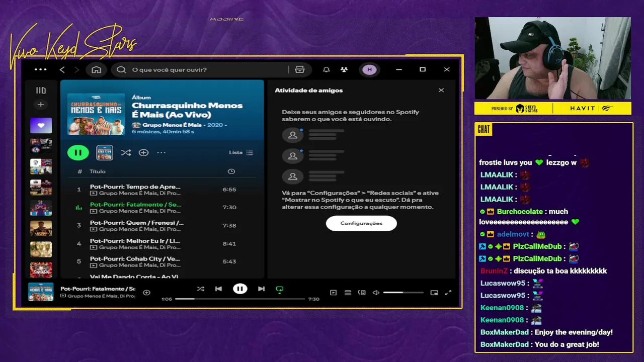The height and width of the screenshot is (362, 644).
Task: Skip to next track
Action: [261, 289]
